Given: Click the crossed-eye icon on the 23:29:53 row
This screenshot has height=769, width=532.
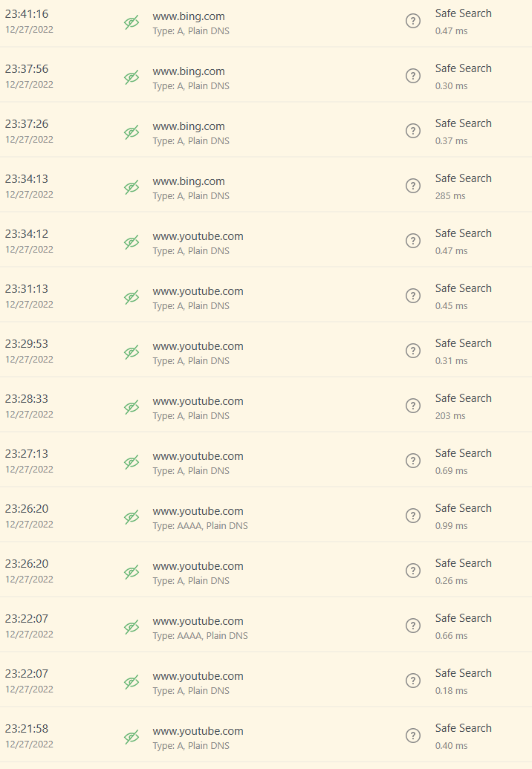Looking at the screenshot, I should click(132, 351).
